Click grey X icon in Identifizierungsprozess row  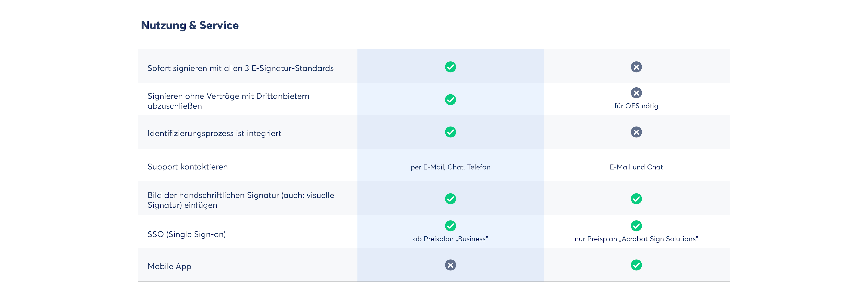tap(636, 132)
